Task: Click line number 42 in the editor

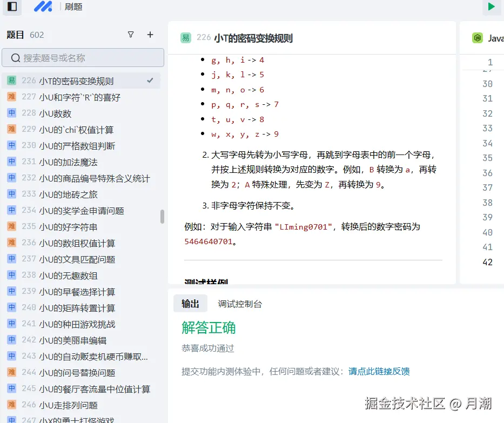Action: [487, 262]
